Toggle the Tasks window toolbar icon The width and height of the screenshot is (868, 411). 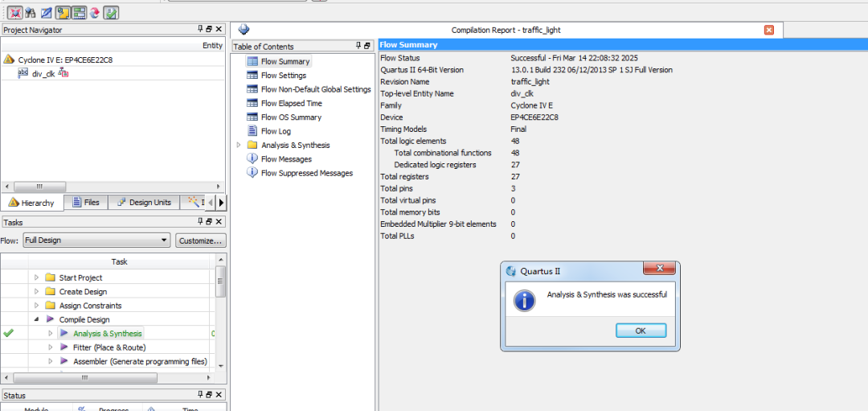(x=79, y=12)
